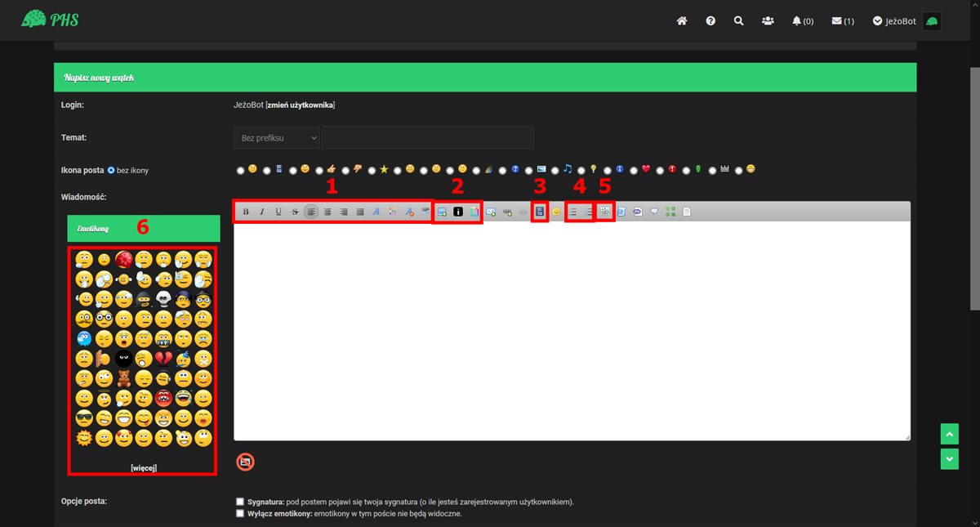Image resolution: width=980 pixels, height=527 pixels.
Task: Insert the blue frozen ghost emoticon
Action: (x=84, y=338)
